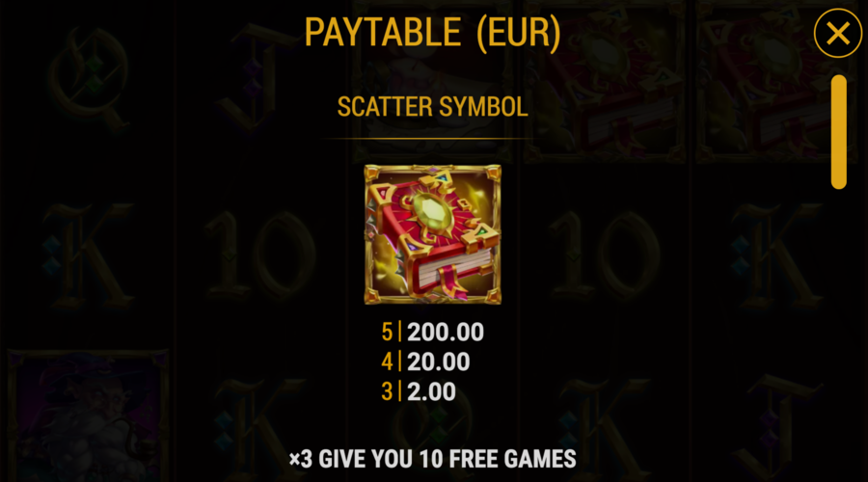
Task: Click the dimmed book symbol in fourth reel top
Action: coord(605,82)
